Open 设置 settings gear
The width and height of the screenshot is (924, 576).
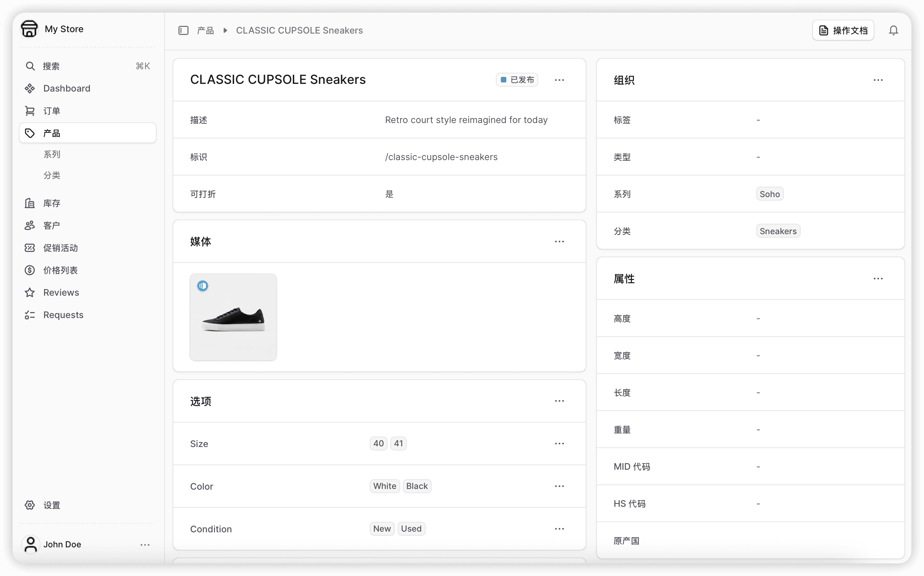coord(51,505)
